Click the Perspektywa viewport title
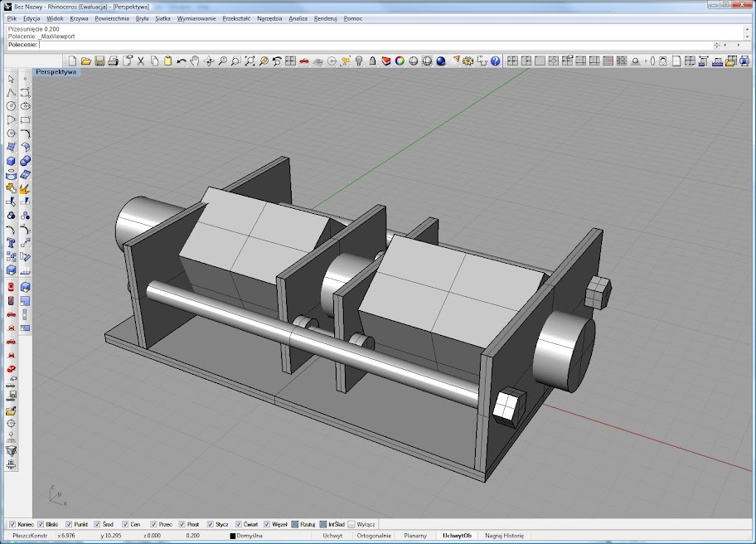The image size is (756, 544). click(x=56, y=72)
